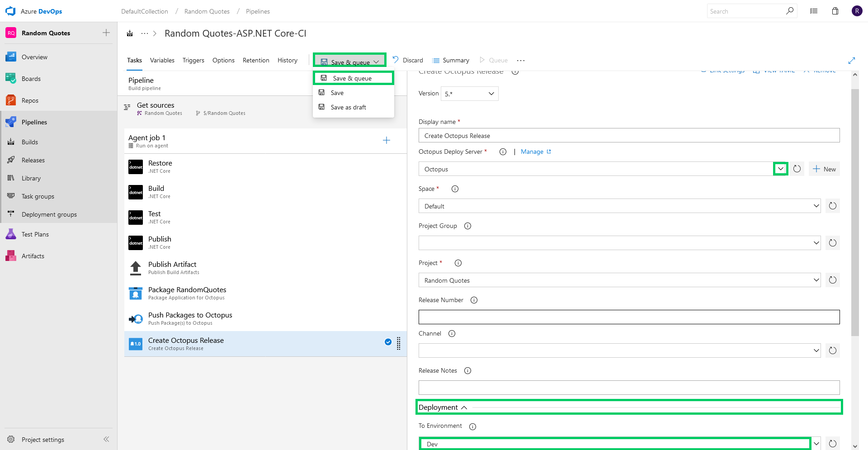Open the user profile avatar R
This screenshot has width=868, height=450.
click(x=857, y=11)
